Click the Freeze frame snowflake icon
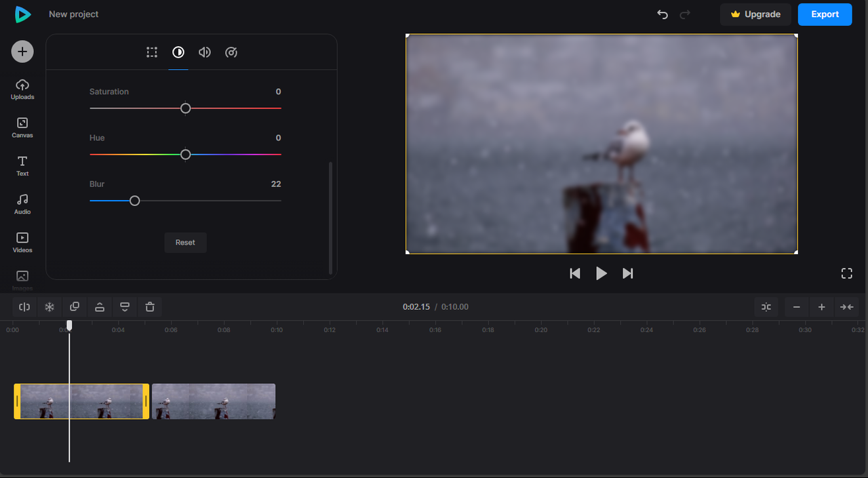 (50, 307)
